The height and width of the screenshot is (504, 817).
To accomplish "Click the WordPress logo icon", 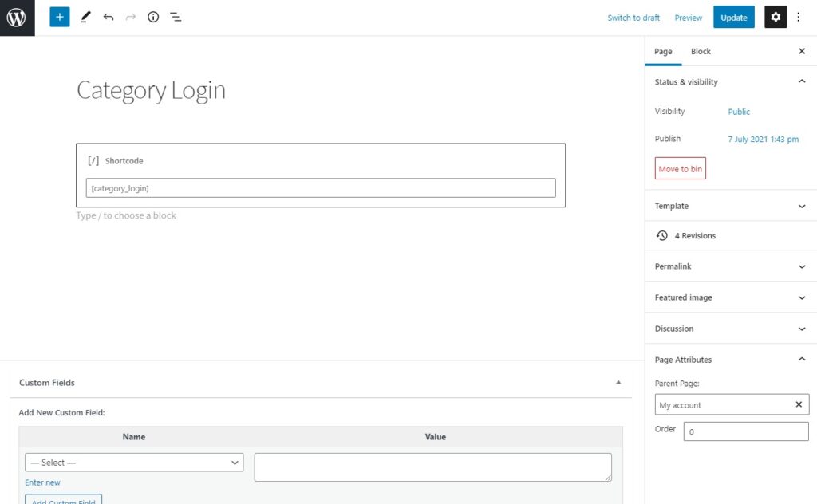I will pyautogui.click(x=17, y=17).
